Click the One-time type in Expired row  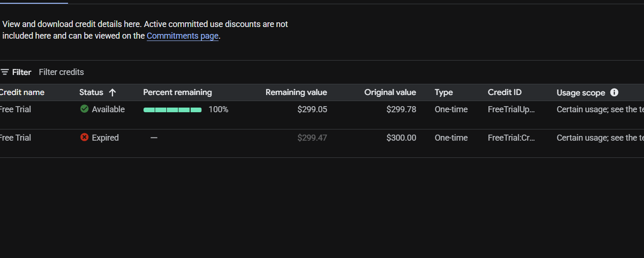451,138
